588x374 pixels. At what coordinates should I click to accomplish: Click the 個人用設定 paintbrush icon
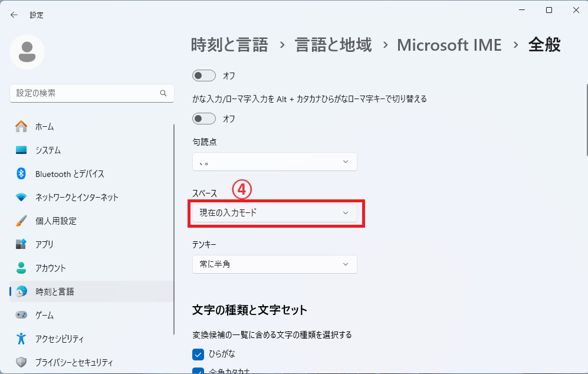tap(21, 221)
